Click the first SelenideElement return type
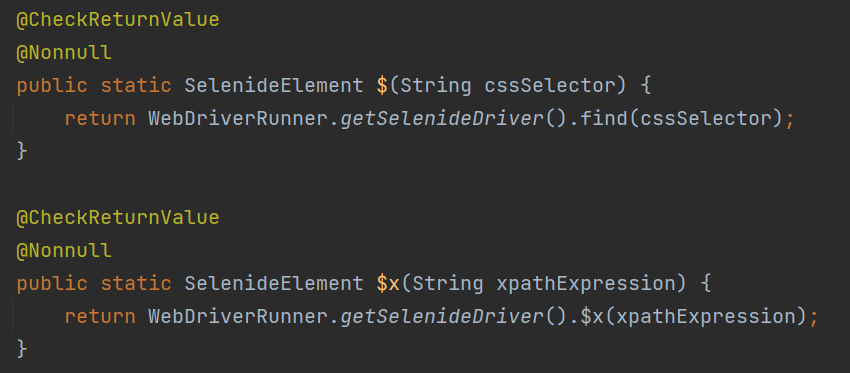 tap(274, 86)
